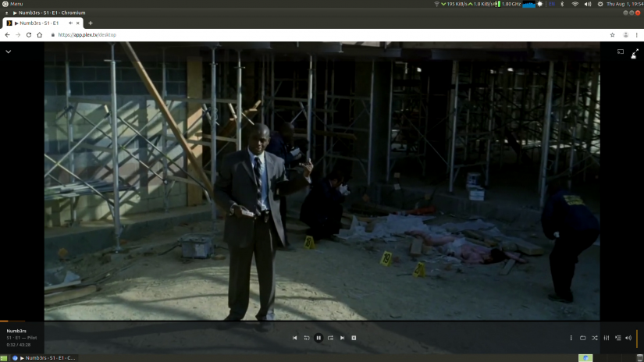Open a new browser tab
Viewport: 644px width, 362px height.
tap(91, 23)
